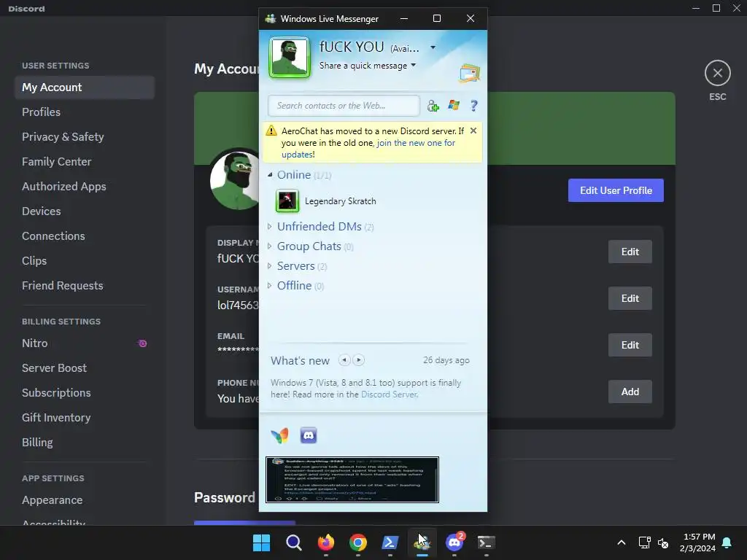Click Discord profile avatar in My Account
The image size is (747, 560).
click(x=234, y=181)
